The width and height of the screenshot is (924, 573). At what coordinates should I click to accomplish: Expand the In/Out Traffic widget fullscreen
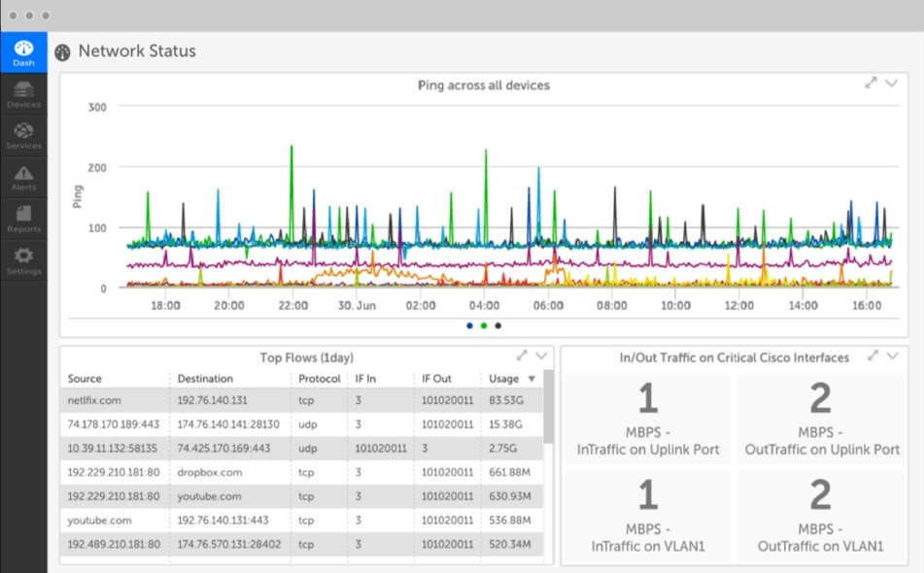coord(873,355)
